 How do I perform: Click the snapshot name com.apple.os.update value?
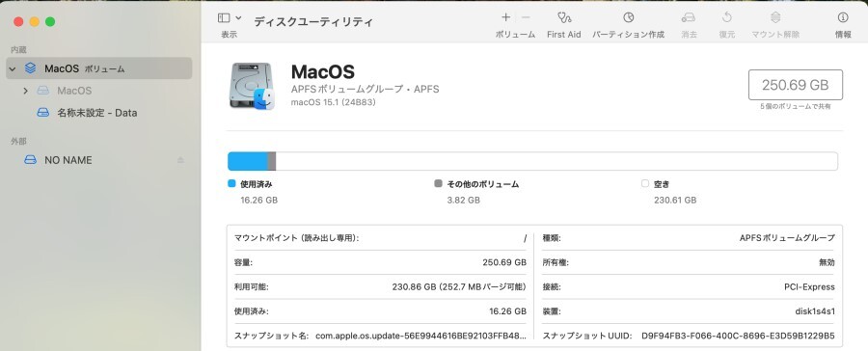[x=420, y=336]
